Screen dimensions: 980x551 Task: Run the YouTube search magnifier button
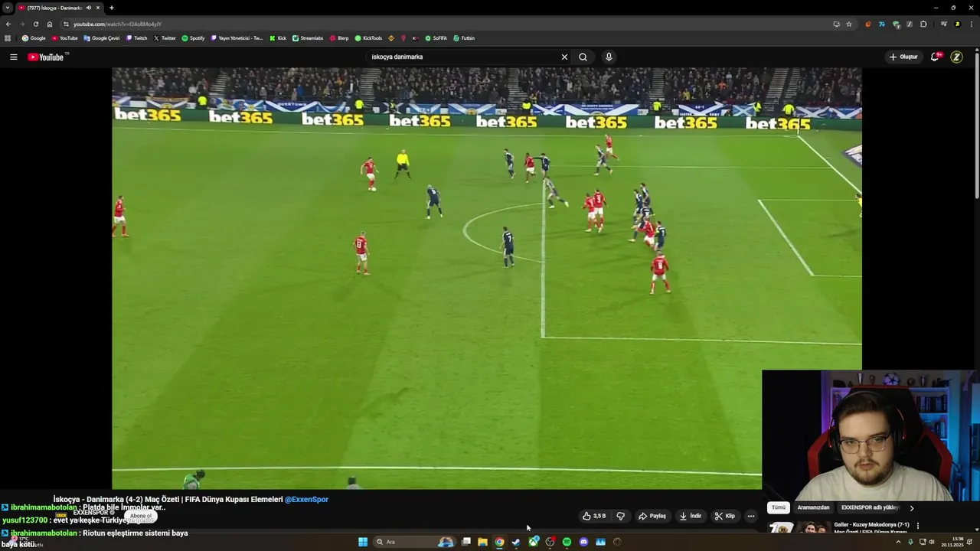tap(583, 57)
